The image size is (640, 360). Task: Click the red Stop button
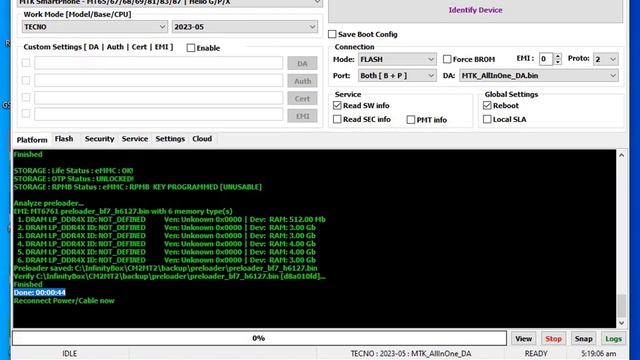click(553, 339)
